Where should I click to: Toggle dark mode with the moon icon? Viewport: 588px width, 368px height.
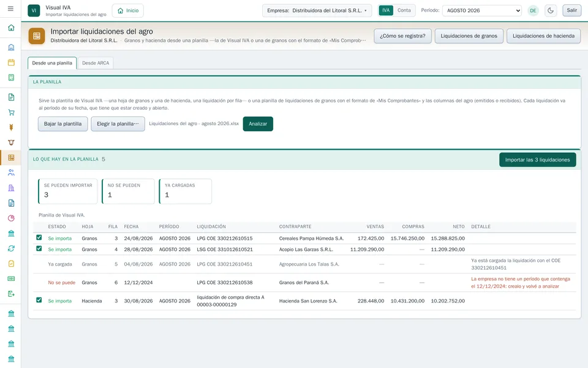551,10
